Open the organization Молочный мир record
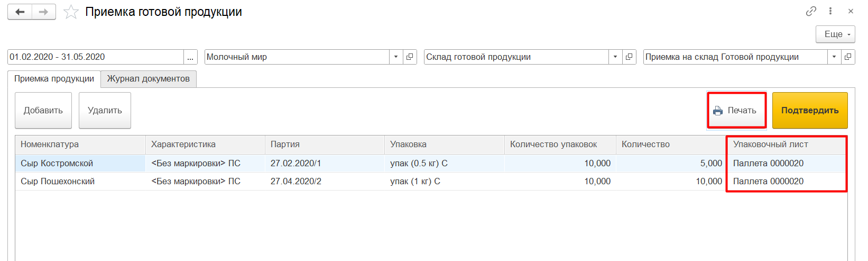 [410, 57]
